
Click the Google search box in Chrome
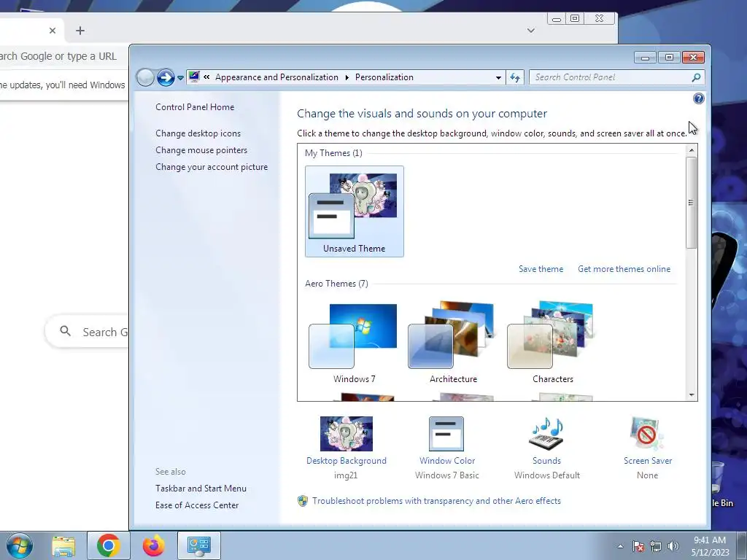[87, 332]
